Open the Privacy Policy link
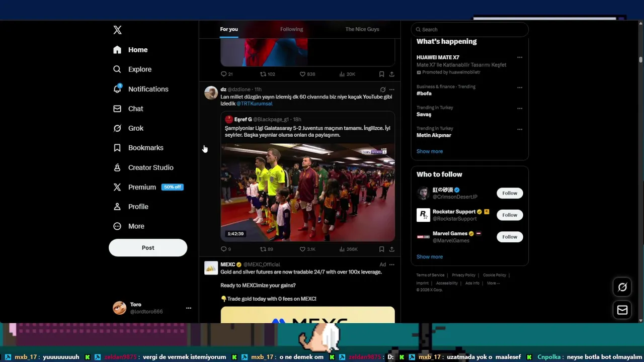644x362 pixels. 463,275
